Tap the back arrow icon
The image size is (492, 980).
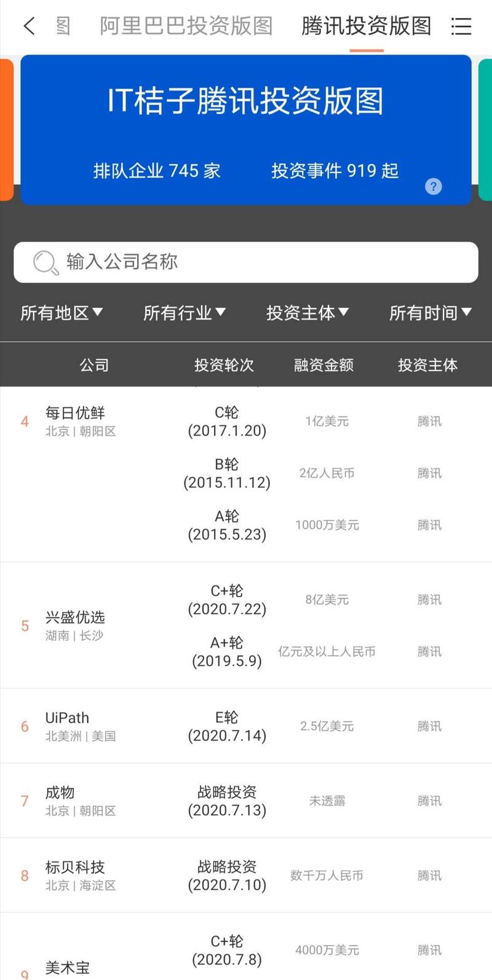[29, 26]
